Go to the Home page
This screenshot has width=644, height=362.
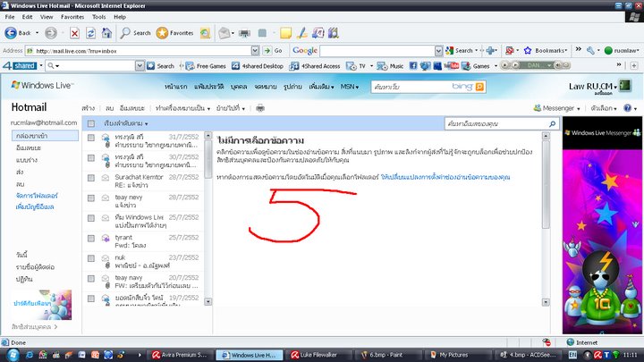(106, 33)
